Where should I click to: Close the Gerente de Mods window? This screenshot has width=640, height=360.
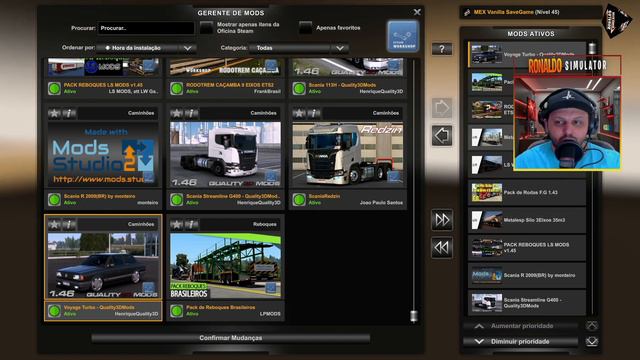pyautogui.click(x=417, y=12)
